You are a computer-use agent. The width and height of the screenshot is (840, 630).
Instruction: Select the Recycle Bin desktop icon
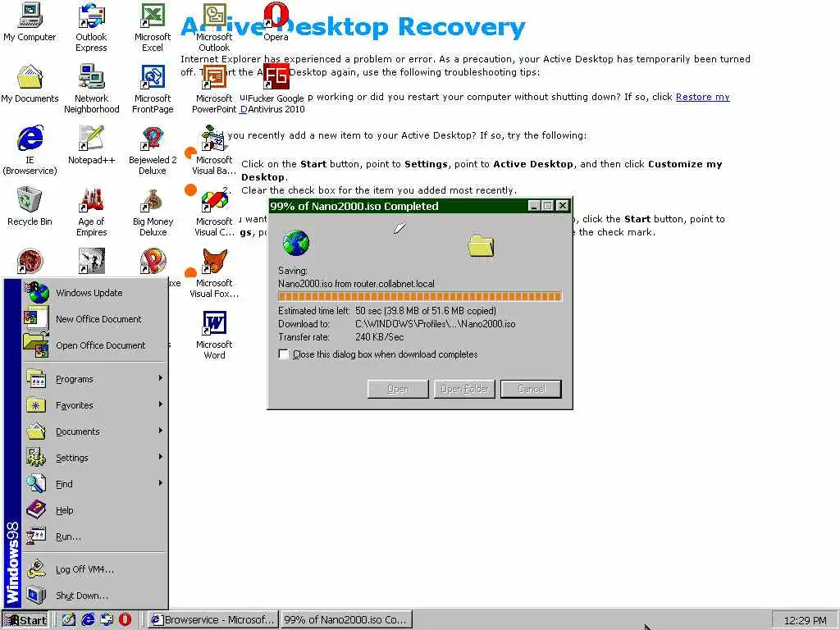click(x=30, y=206)
